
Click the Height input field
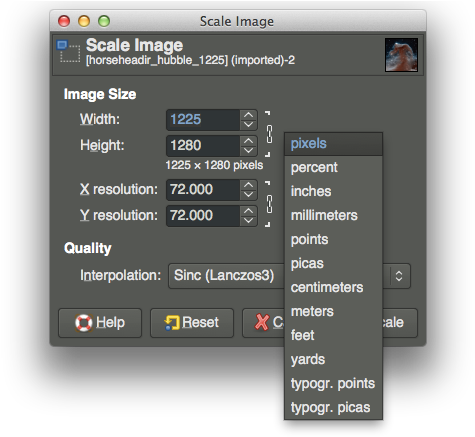coord(203,146)
